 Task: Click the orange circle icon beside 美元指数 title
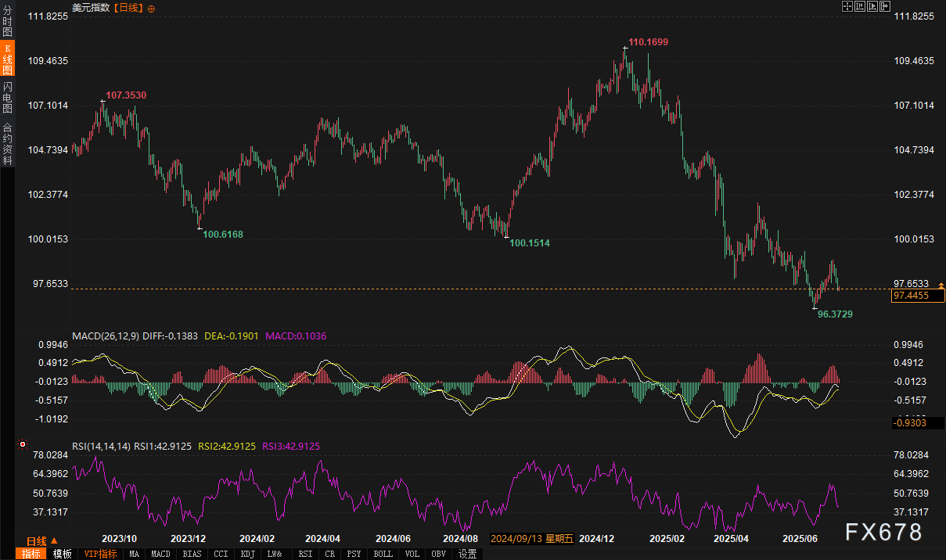pyautogui.click(x=151, y=8)
